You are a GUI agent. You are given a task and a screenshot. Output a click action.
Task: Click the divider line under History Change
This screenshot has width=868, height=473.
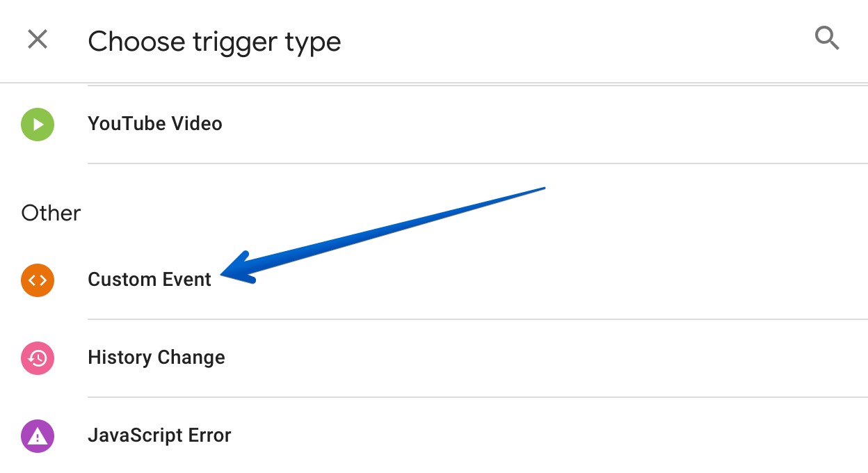point(478,397)
